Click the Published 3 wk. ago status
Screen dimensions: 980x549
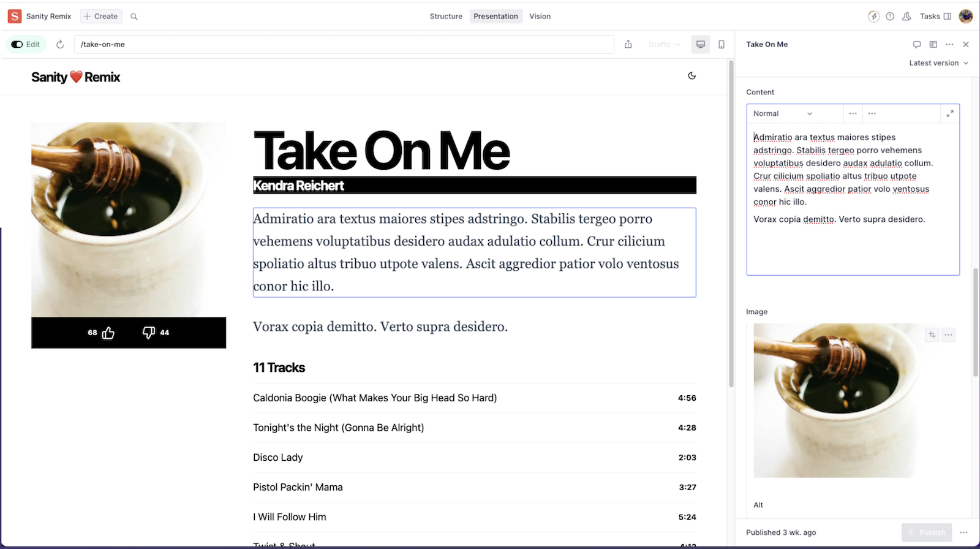tap(781, 532)
